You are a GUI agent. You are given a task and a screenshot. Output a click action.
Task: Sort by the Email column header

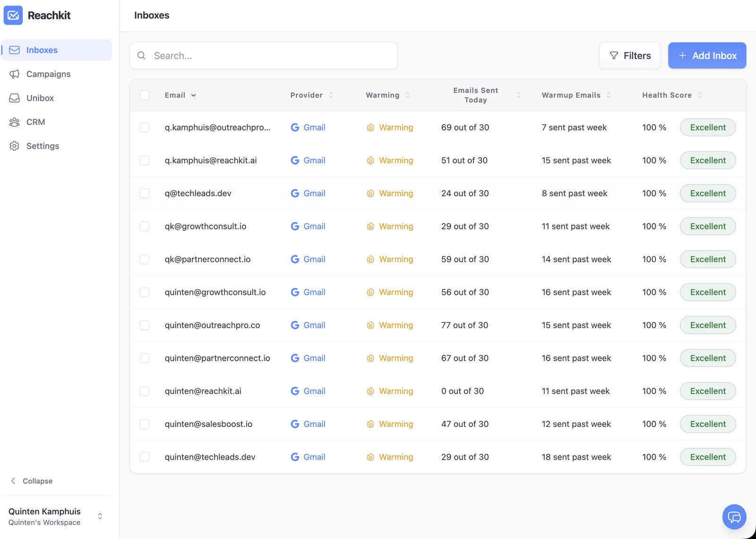click(x=180, y=95)
